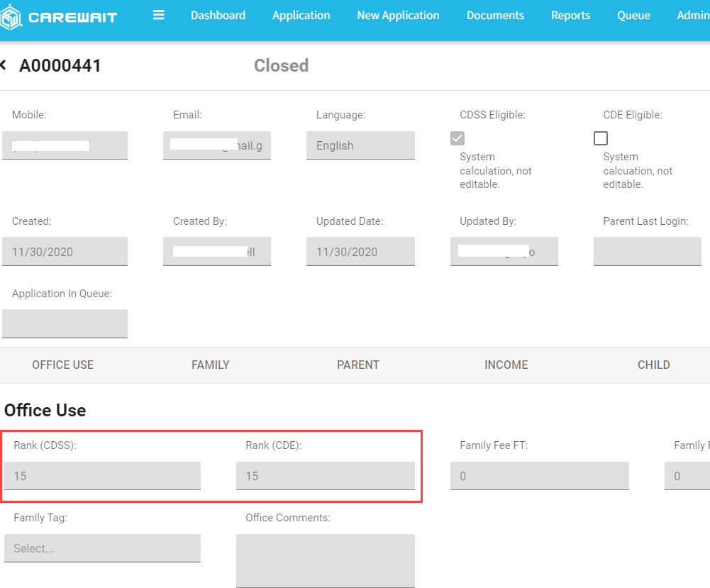Screen dimensions: 710x588
Task: Click the Family Fee FT field
Action: coord(539,476)
